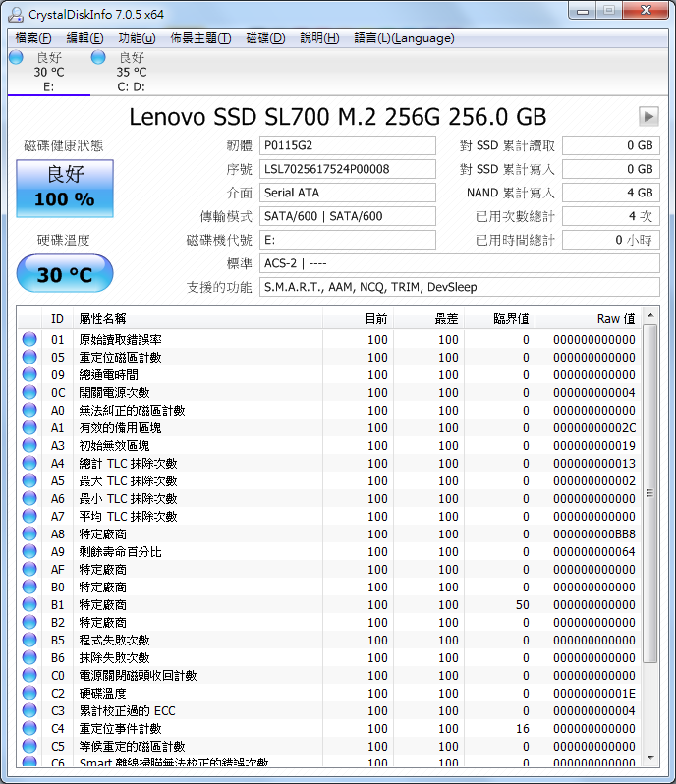Click the status orb for row A5 最大 TLC 抹除次數
This screenshot has height=784, width=676.
click(29, 480)
